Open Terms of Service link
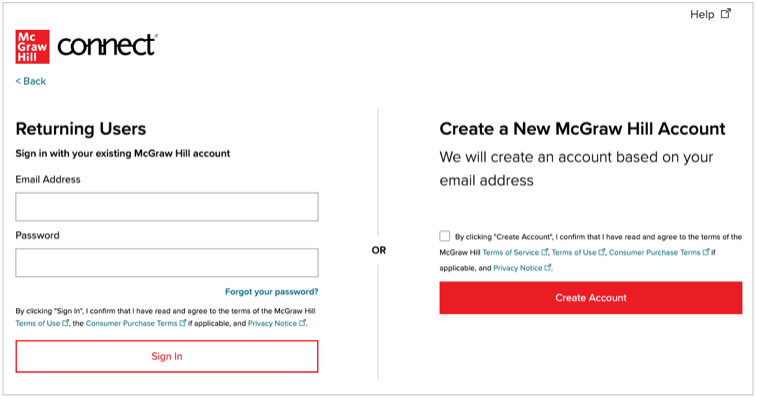The image size is (757, 399). click(x=511, y=252)
